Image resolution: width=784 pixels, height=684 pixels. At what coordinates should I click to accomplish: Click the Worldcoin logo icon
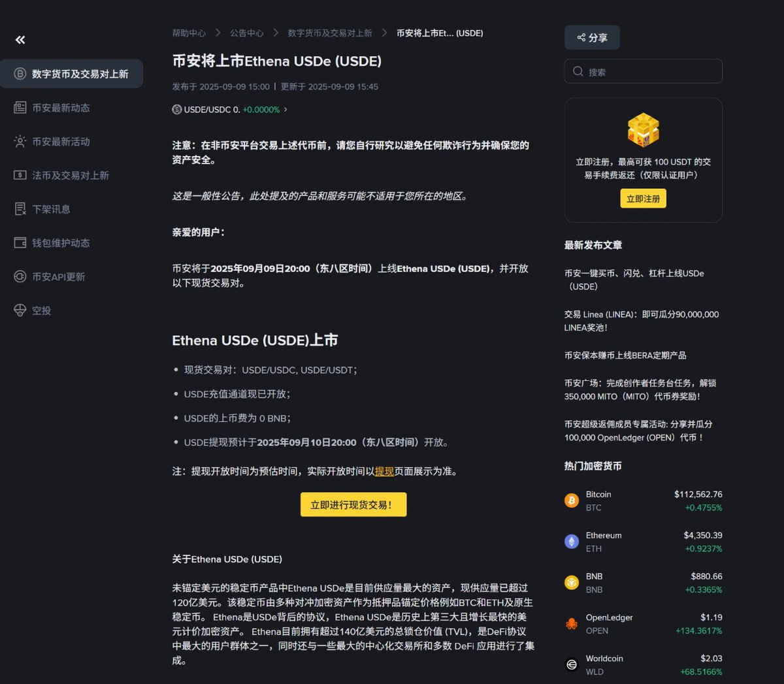point(572,665)
